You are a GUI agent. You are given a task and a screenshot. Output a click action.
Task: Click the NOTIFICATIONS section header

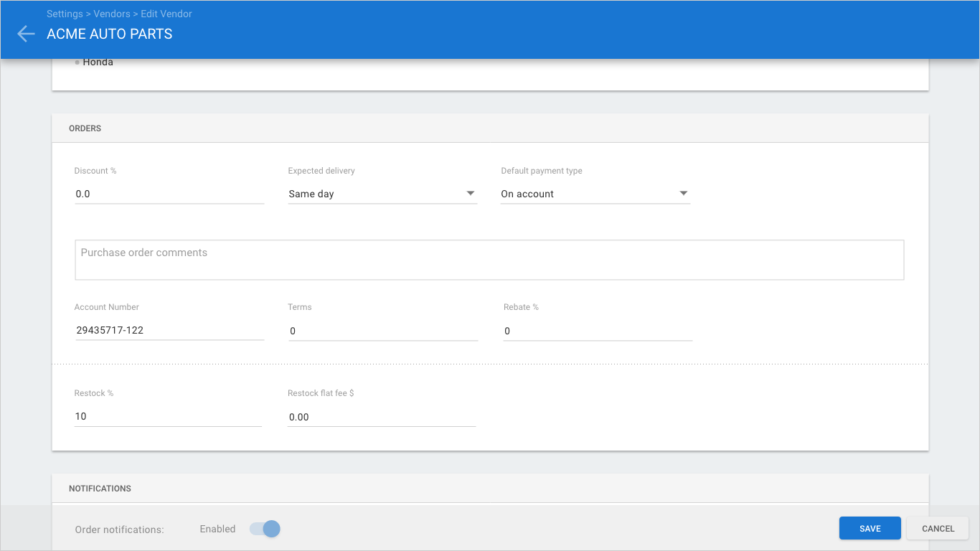pos(490,488)
